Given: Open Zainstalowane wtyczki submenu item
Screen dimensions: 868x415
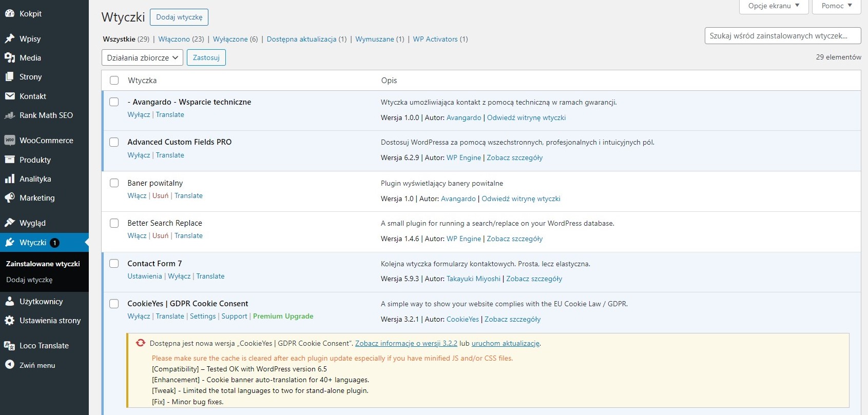Looking at the screenshot, I should tap(43, 264).
